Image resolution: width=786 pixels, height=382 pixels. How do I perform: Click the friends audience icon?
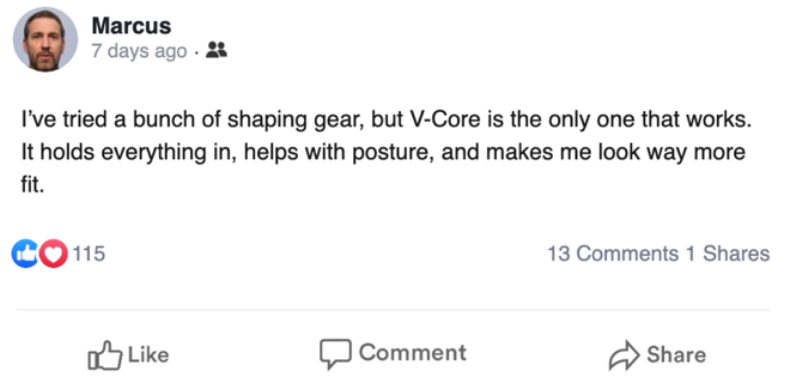point(217,50)
